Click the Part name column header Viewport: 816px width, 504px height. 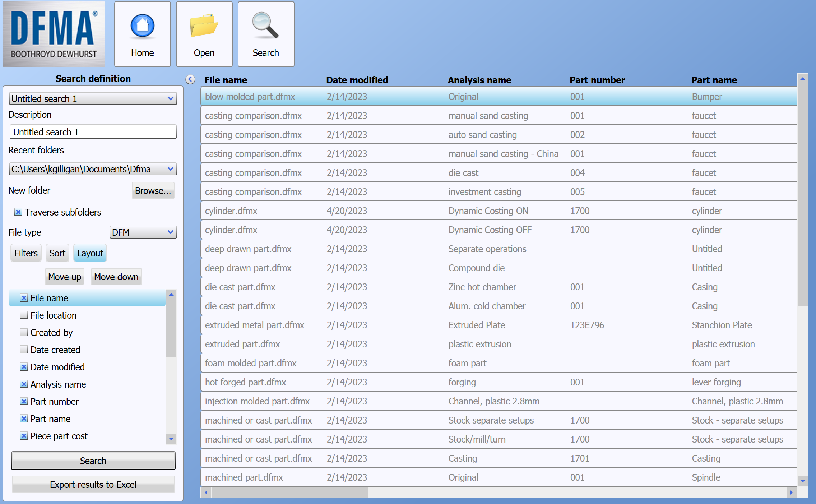coord(714,80)
